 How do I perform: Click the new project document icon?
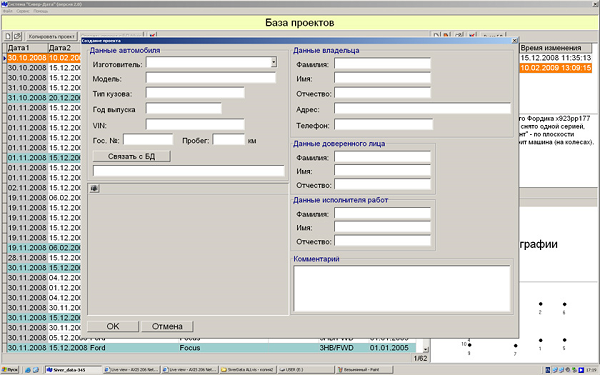8,36
